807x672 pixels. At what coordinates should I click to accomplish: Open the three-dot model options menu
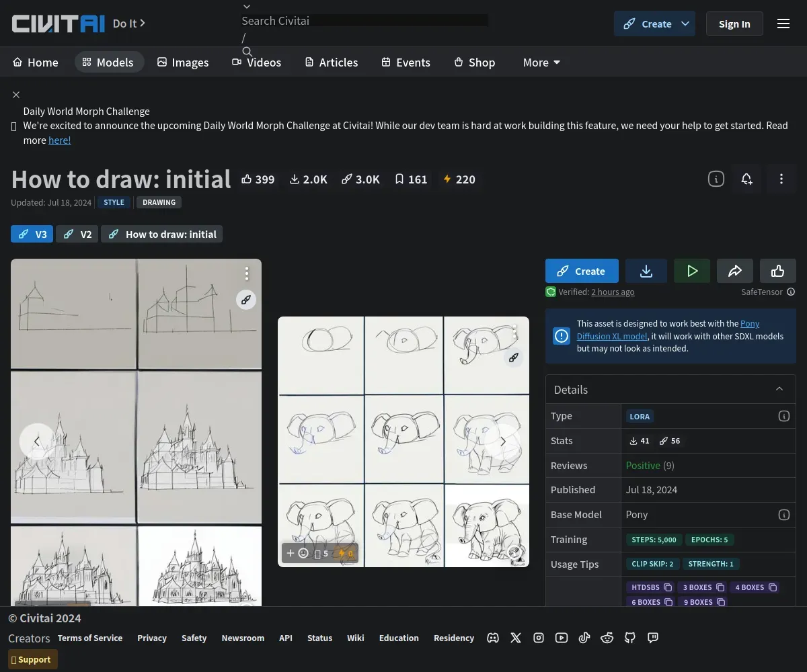(x=781, y=179)
